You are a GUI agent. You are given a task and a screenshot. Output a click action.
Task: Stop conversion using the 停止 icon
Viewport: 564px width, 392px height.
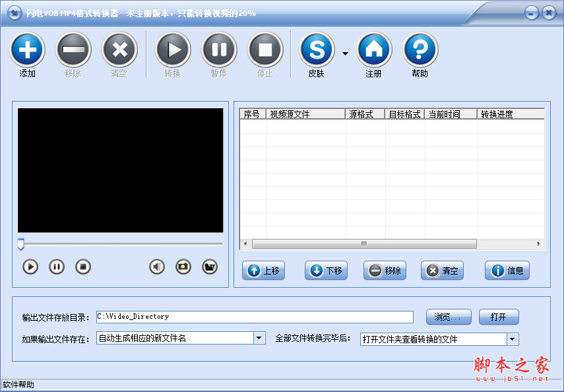point(265,49)
